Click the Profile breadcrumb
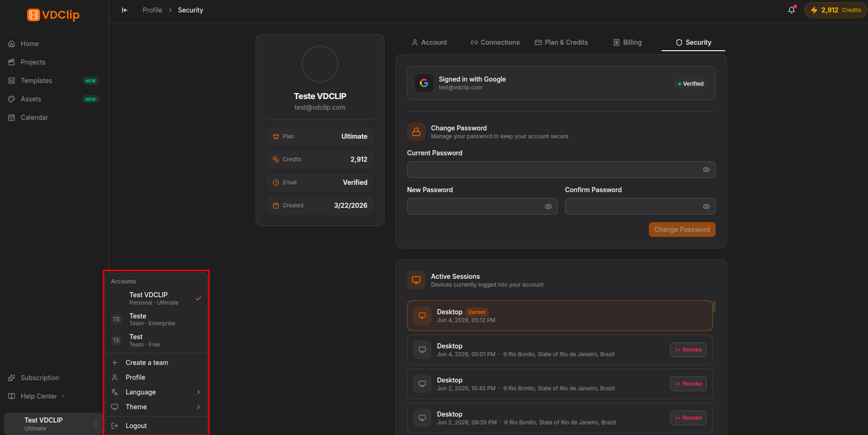 tap(152, 10)
